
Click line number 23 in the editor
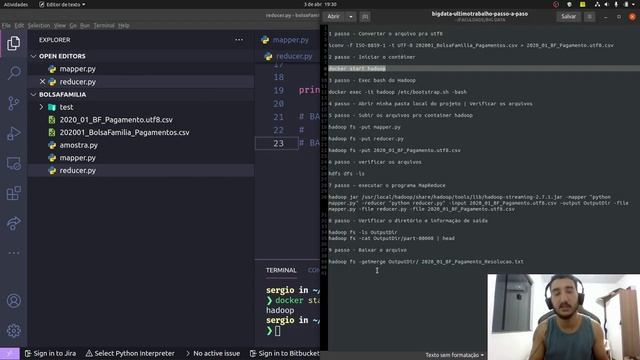click(278, 143)
